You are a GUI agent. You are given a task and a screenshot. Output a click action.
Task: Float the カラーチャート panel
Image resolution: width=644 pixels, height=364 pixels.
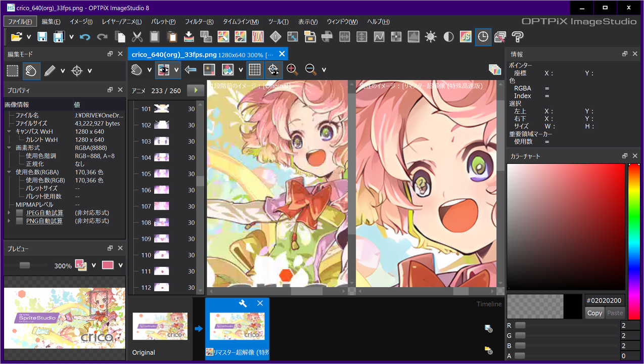point(625,156)
